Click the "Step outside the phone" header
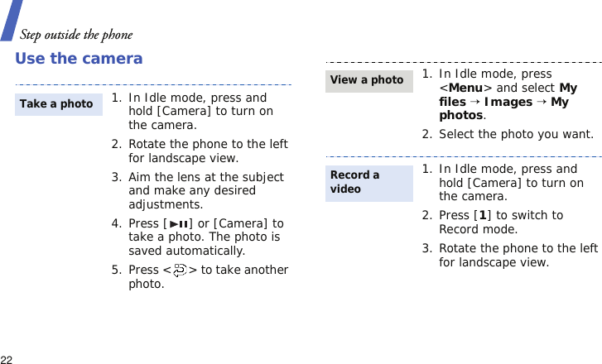Viewport: 602px width, 364px height. click(x=75, y=35)
